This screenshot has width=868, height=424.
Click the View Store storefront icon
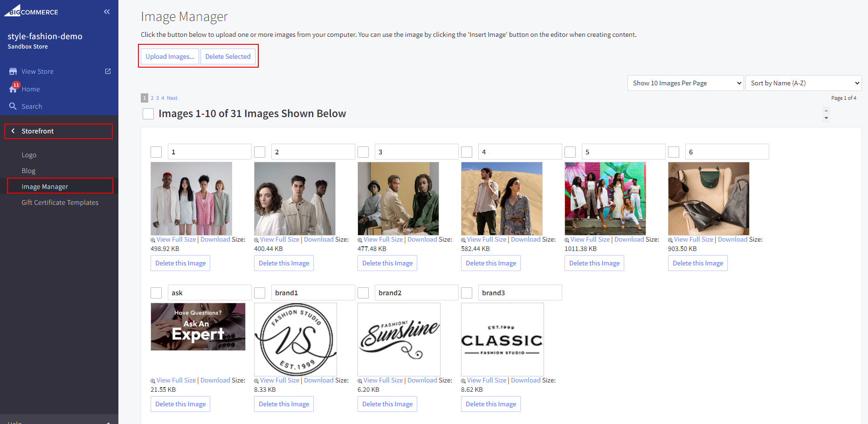[x=13, y=71]
